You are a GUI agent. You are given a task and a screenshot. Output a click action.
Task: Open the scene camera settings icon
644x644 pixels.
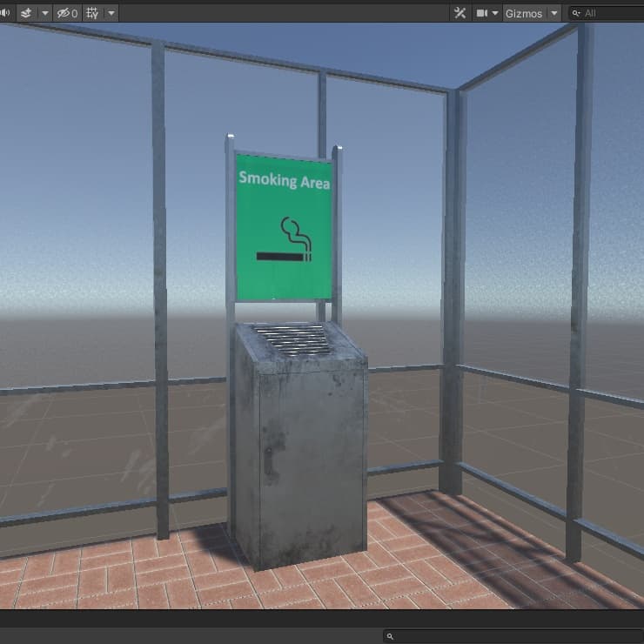tap(481, 13)
